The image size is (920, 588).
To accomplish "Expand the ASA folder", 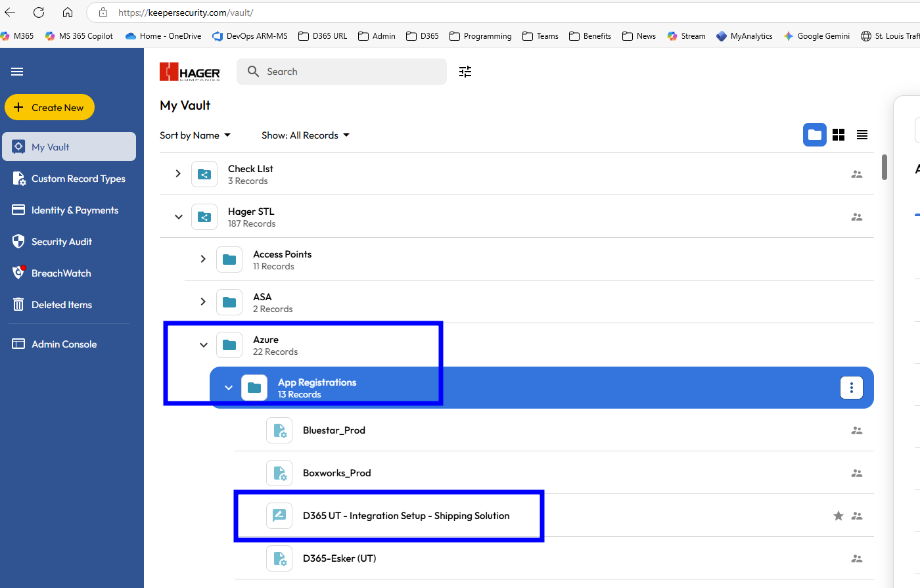I will click(203, 302).
